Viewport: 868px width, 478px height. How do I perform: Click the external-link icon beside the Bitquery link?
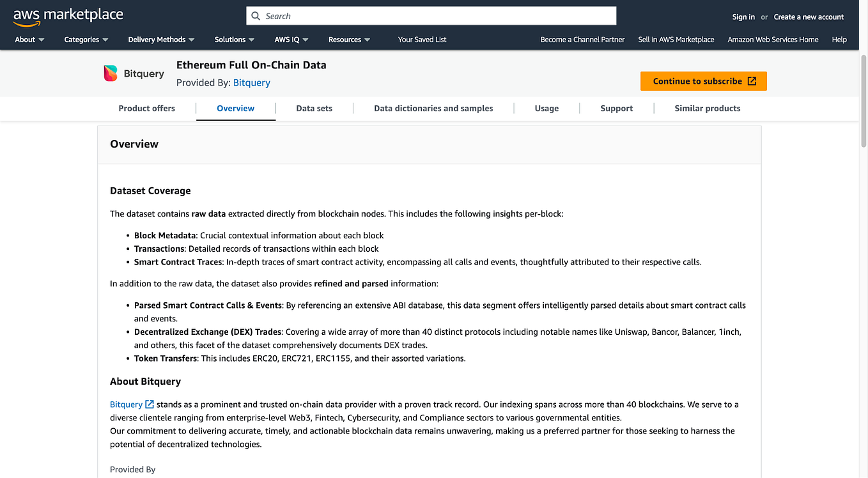(149, 403)
